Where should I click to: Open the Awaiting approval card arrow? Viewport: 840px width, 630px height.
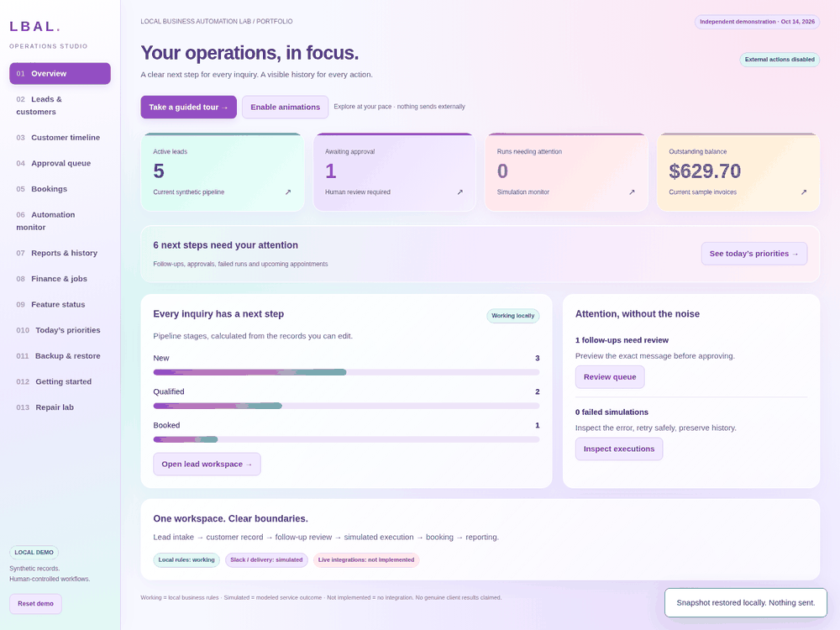point(459,192)
